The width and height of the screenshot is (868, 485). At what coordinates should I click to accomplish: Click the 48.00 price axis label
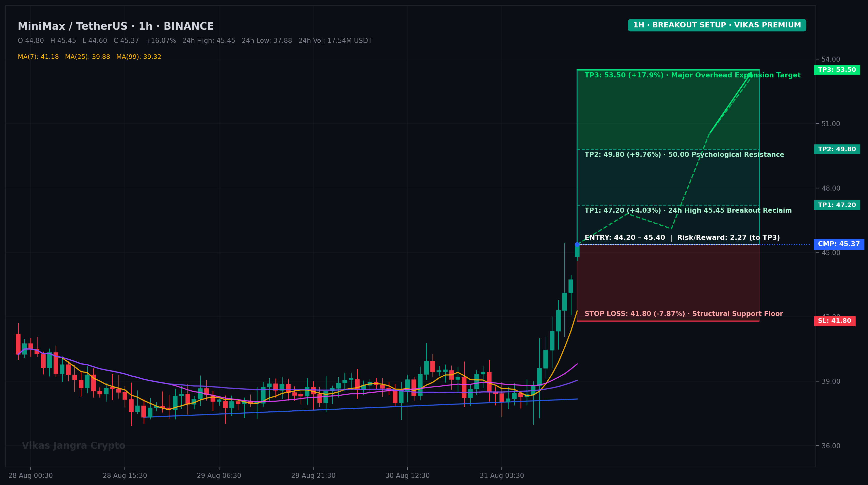tap(831, 188)
